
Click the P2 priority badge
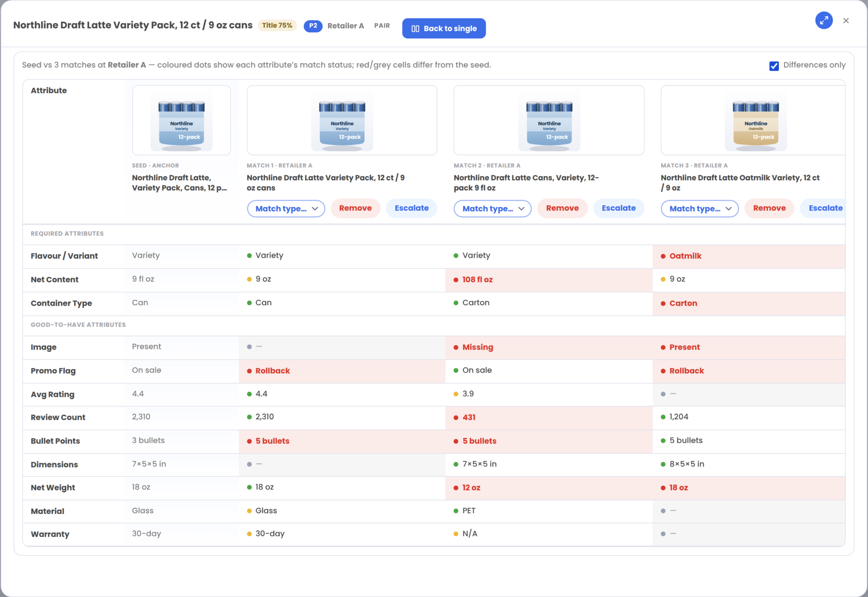tap(313, 25)
